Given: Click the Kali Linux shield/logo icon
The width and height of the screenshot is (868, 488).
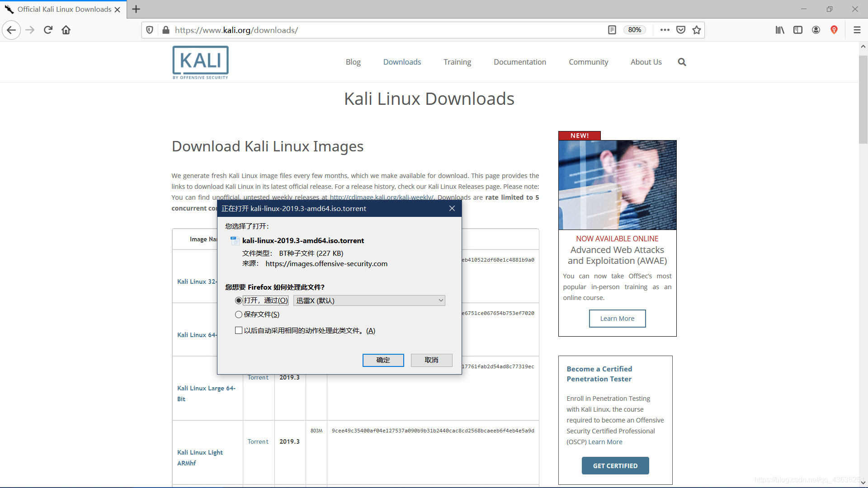Looking at the screenshot, I should (x=200, y=61).
